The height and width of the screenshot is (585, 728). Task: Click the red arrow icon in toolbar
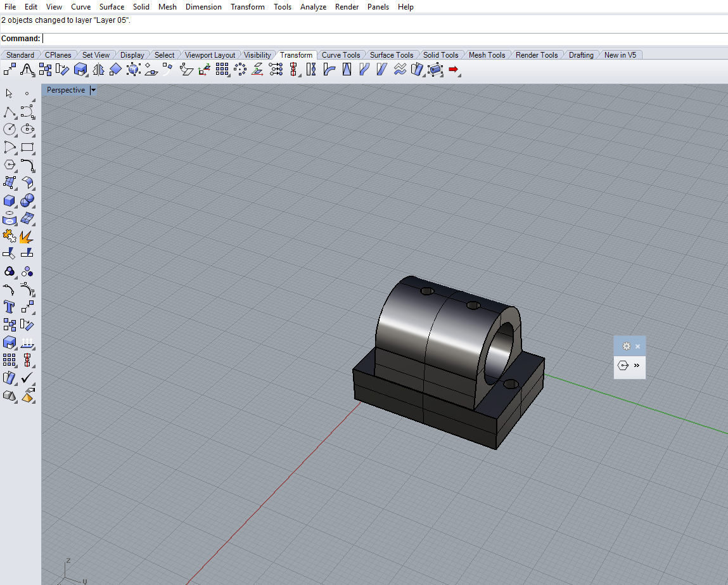(x=453, y=70)
